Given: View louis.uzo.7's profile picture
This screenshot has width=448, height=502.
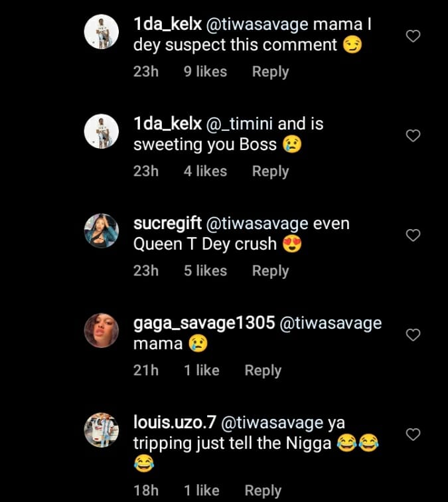Looking at the screenshot, I should (102, 430).
